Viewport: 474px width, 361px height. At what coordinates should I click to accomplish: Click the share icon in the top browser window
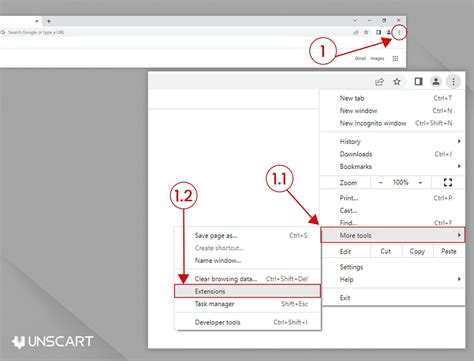pyautogui.click(x=356, y=32)
